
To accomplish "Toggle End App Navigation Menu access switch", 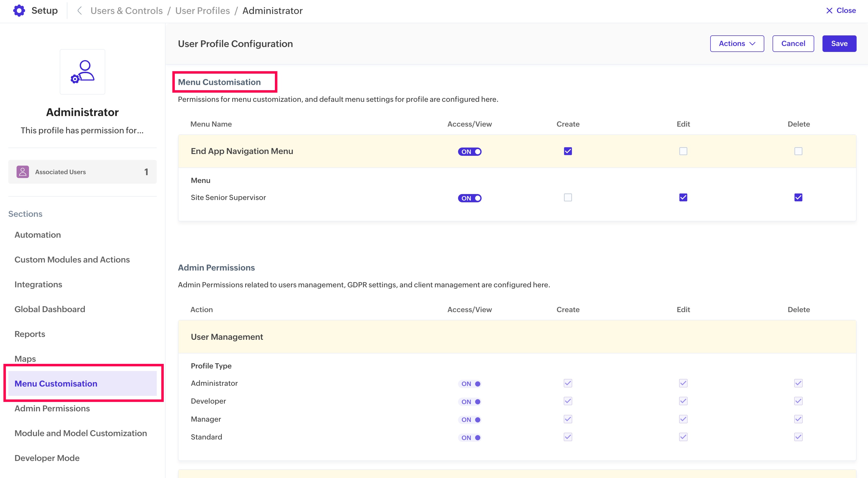I will tap(469, 151).
